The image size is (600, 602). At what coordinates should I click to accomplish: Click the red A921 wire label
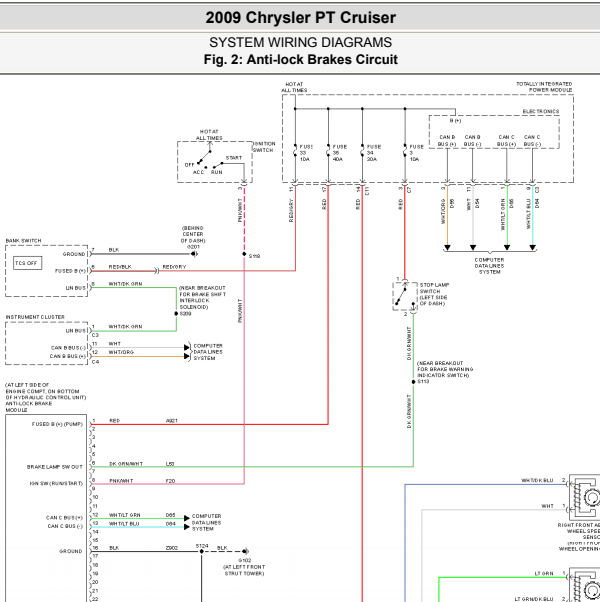point(172,420)
